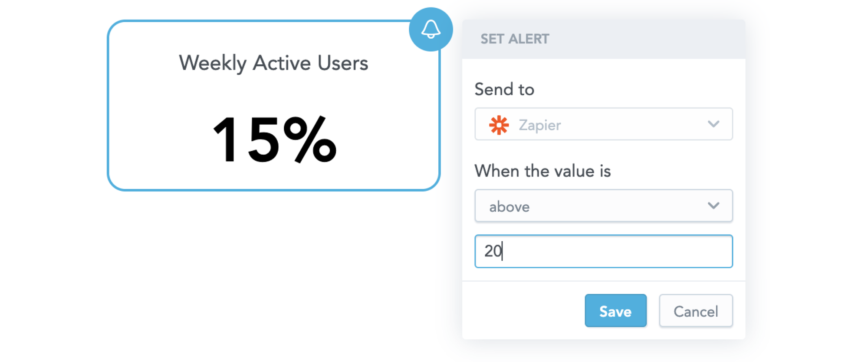
Task: Click the threshold value input showing 20
Action: (603, 251)
